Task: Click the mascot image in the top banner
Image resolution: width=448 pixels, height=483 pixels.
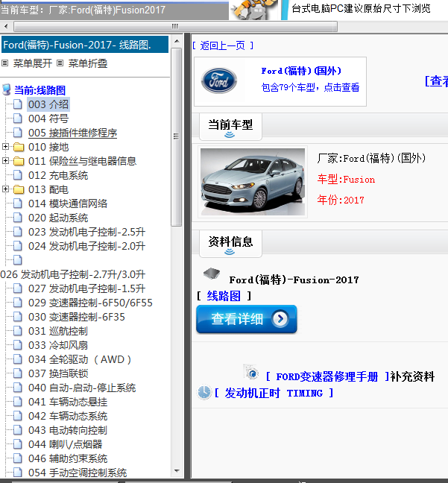Action: [x=254, y=10]
